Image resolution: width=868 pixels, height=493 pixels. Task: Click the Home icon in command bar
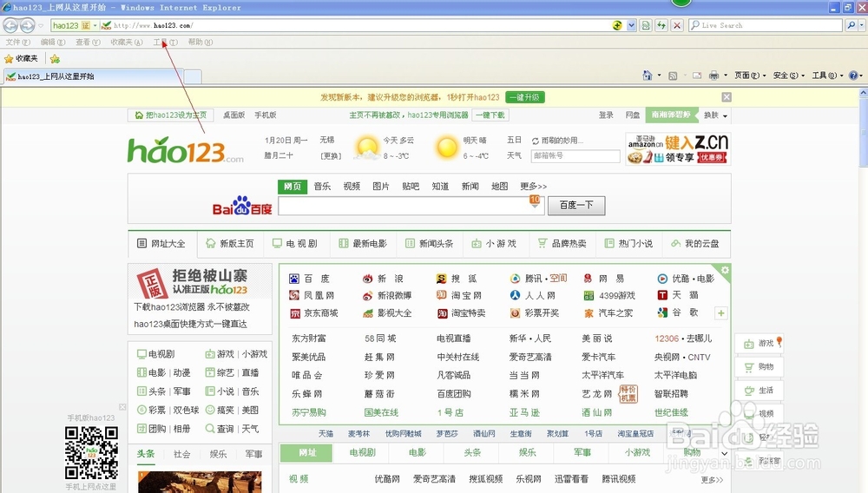pos(647,76)
